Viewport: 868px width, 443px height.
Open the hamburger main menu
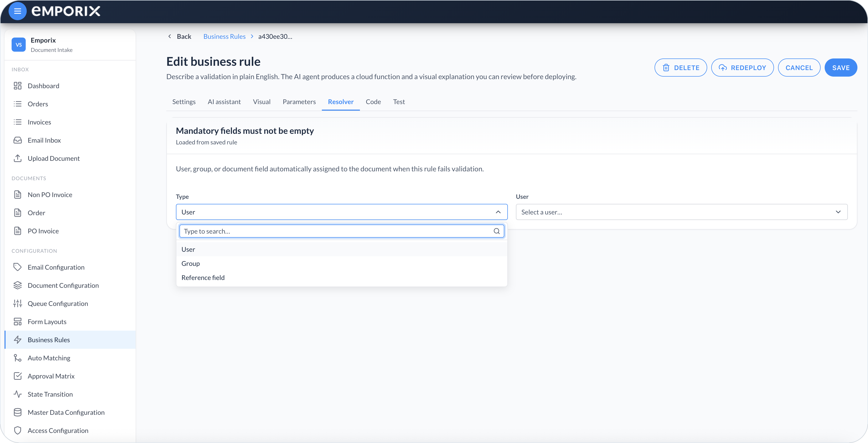pos(18,11)
